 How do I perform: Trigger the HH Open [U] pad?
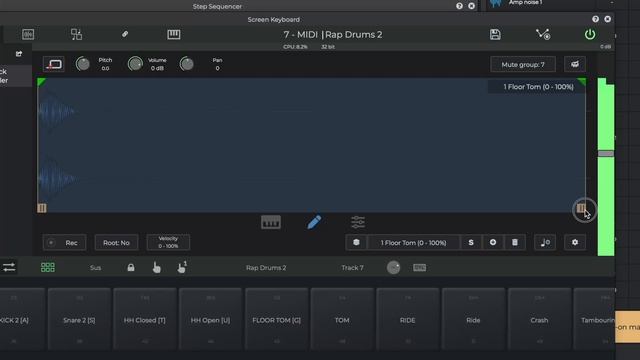[x=211, y=319]
